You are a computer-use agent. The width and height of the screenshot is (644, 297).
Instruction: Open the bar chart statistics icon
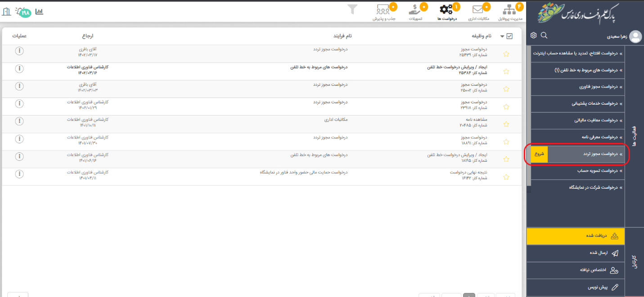pos(39,11)
